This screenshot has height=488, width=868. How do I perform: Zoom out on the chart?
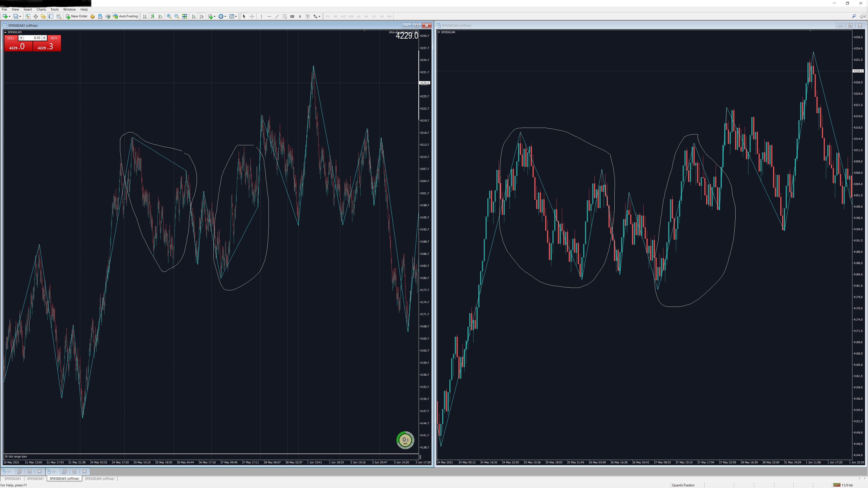177,16
